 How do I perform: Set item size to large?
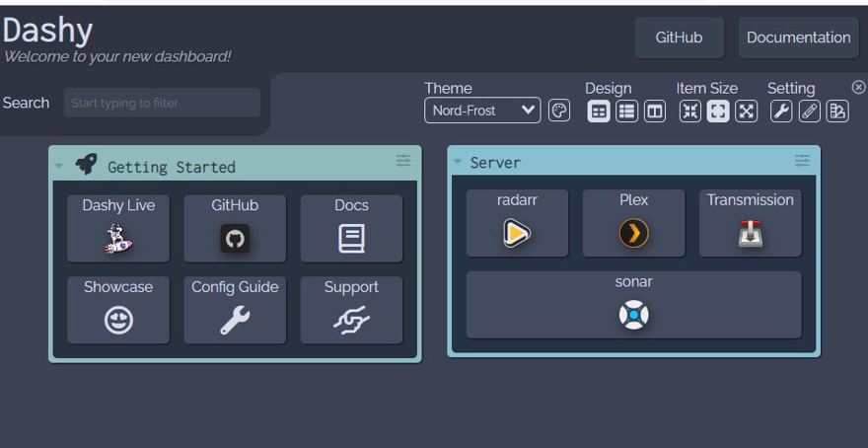(x=747, y=112)
